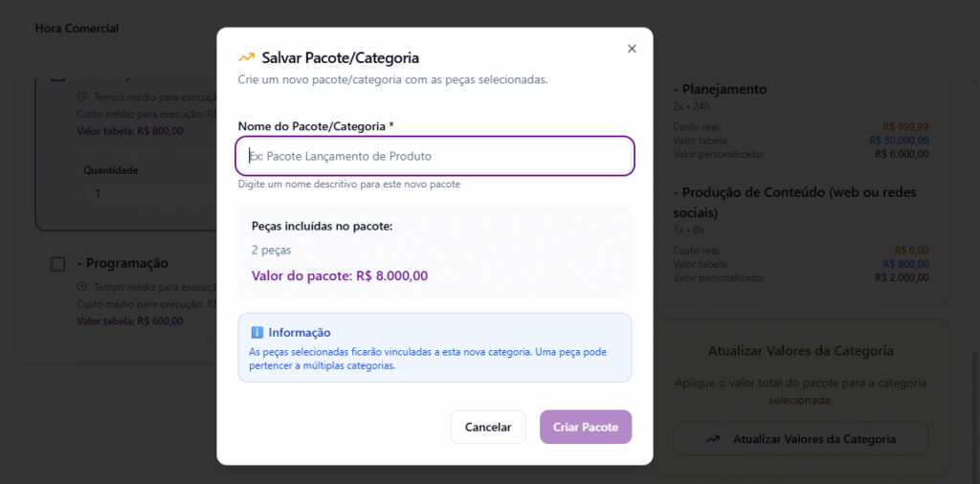Click the Produção de Conteúdo item title
The height and width of the screenshot is (484, 980).
[x=799, y=202]
